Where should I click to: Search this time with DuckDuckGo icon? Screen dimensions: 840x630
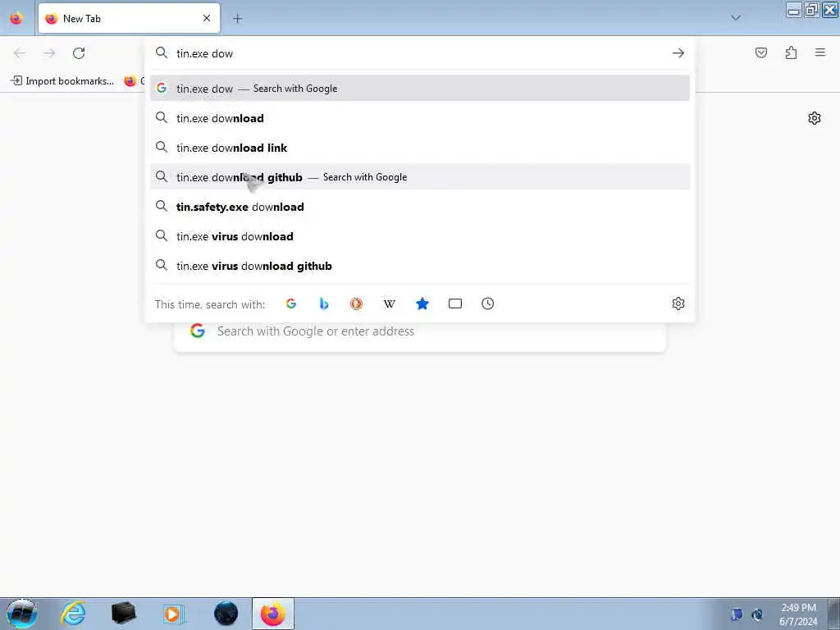[356, 304]
